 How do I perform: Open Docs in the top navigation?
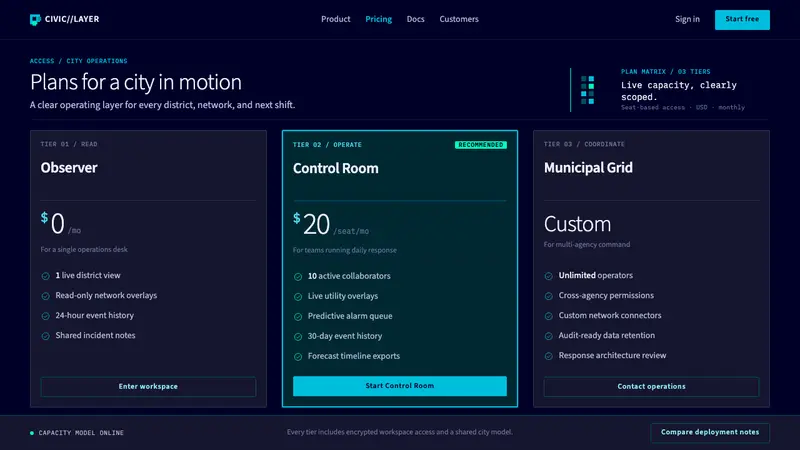pyautogui.click(x=415, y=19)
